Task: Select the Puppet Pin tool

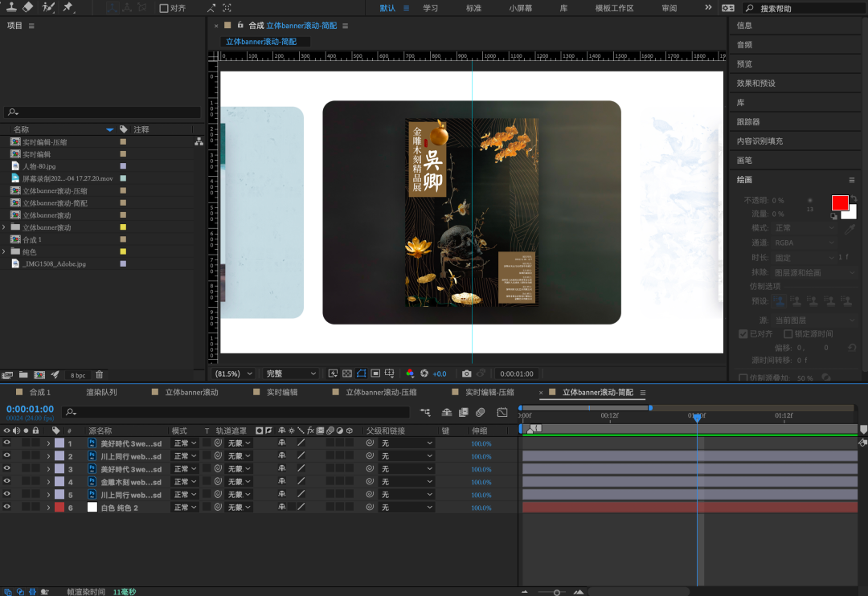Action: pos(68,7)
